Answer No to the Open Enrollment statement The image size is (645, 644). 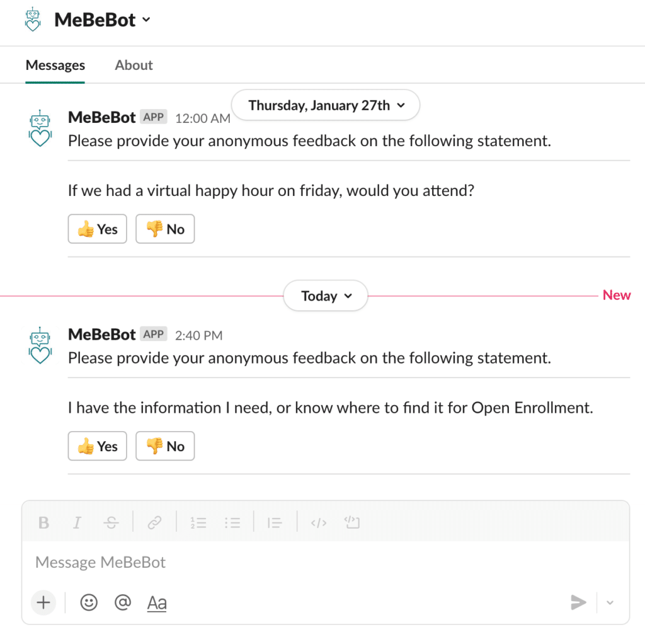coord(165,446)
